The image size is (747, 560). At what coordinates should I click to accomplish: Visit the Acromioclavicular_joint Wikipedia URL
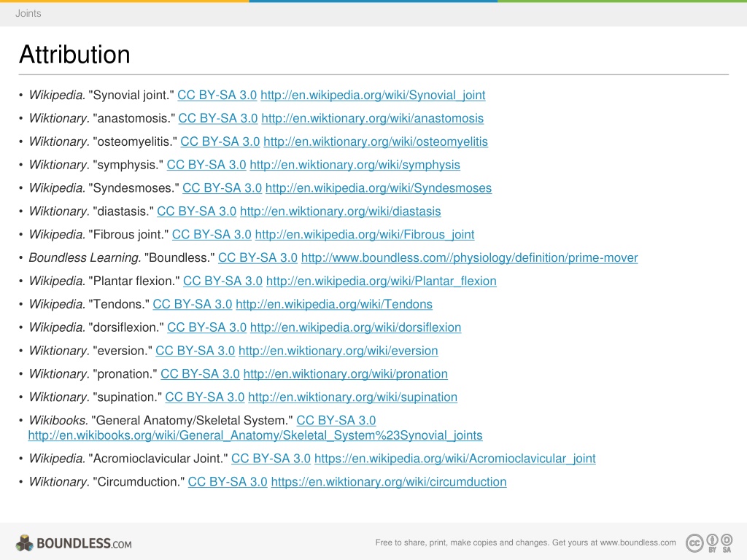455,459
